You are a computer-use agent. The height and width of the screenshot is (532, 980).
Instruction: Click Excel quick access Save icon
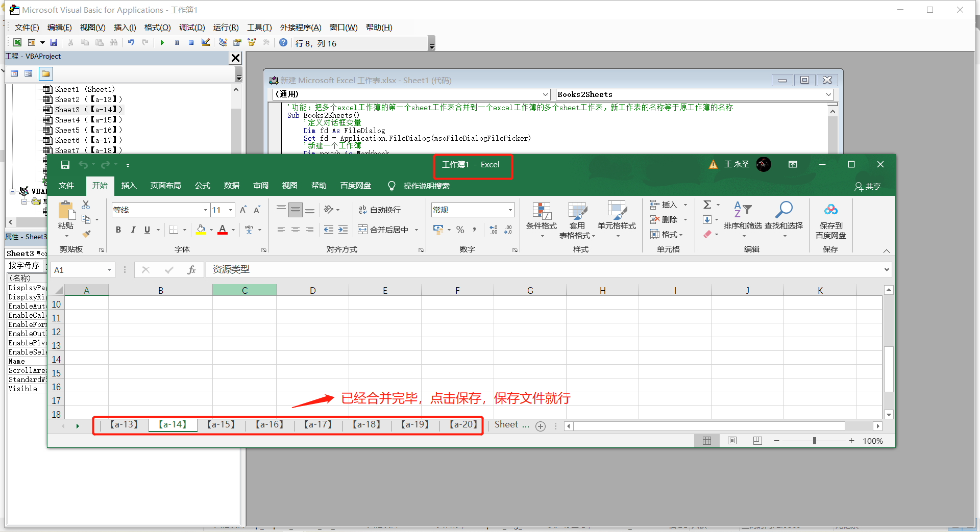pos(65,165)
